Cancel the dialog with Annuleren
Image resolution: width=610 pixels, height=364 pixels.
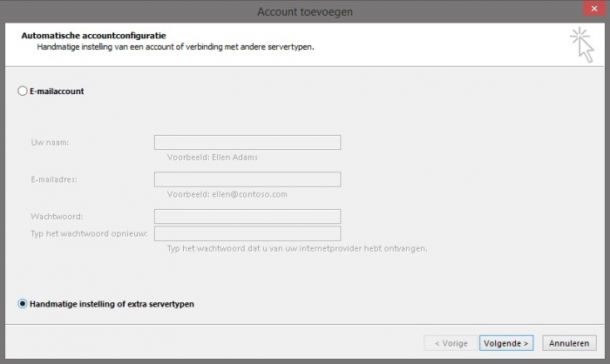[570, 343]
